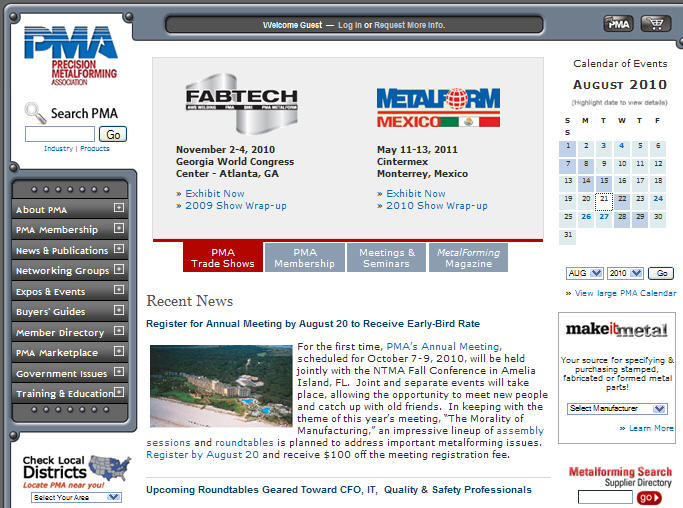This screenshot has height=508, width=683.
Task: Open the AUG month dropdown
Action: (x=585, y=273)
